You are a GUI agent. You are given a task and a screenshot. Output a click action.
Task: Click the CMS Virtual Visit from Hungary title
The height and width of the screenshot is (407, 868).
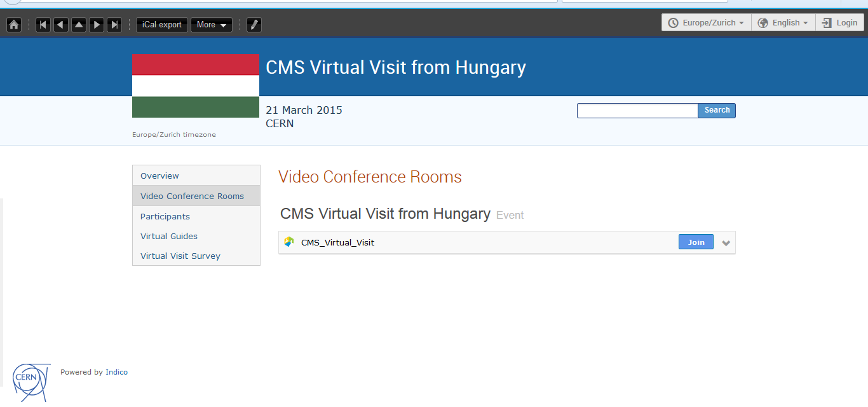click(396, 67)
